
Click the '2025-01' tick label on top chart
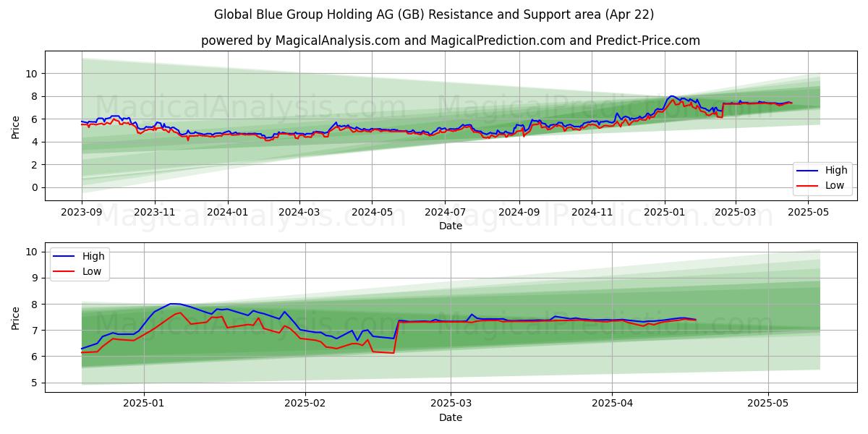pyautogui.click(x=665, y=213)
